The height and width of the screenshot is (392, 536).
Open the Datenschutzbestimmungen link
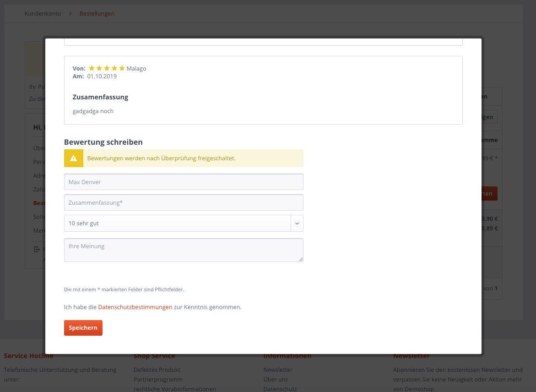pos(135,307)
